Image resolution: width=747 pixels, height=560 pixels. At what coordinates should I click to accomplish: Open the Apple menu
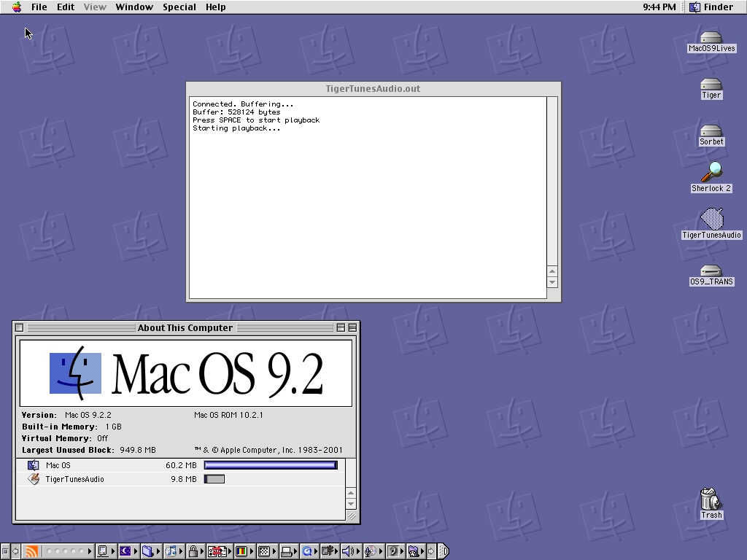click(17, 7)
